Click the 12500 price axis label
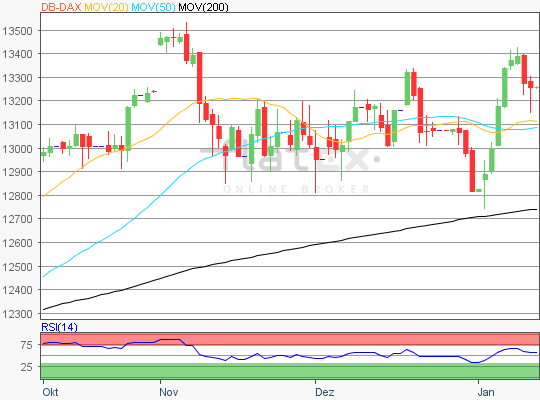Image resolution: width=540 pixels, height=400 pixels. pos(18,267)
